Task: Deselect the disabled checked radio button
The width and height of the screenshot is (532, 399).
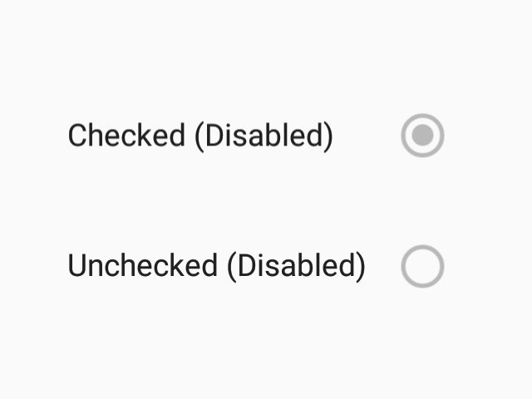Action: pyautogui.click(x=422, y=135)
